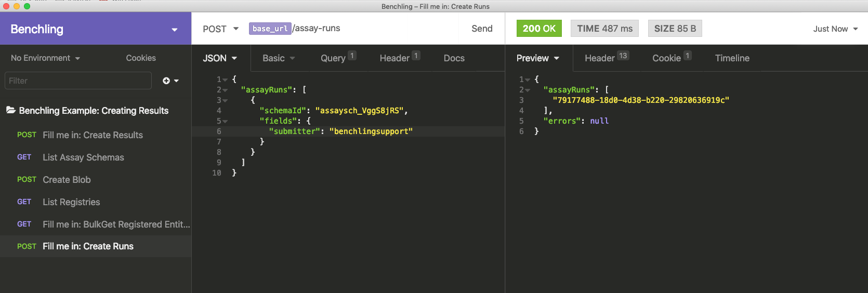
Task: Fold fields object at request line 5
Action: coord(225,122)
